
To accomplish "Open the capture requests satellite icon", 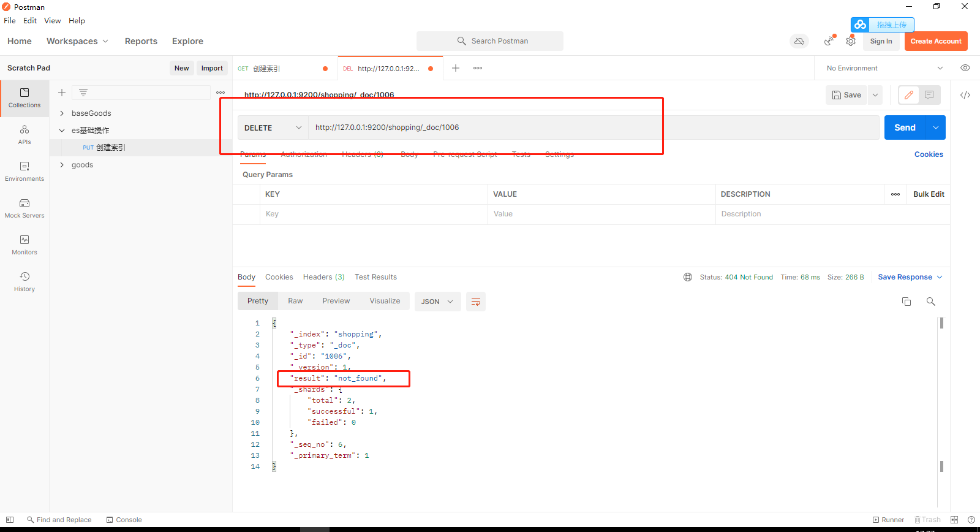I will click(x=829, y=41).
